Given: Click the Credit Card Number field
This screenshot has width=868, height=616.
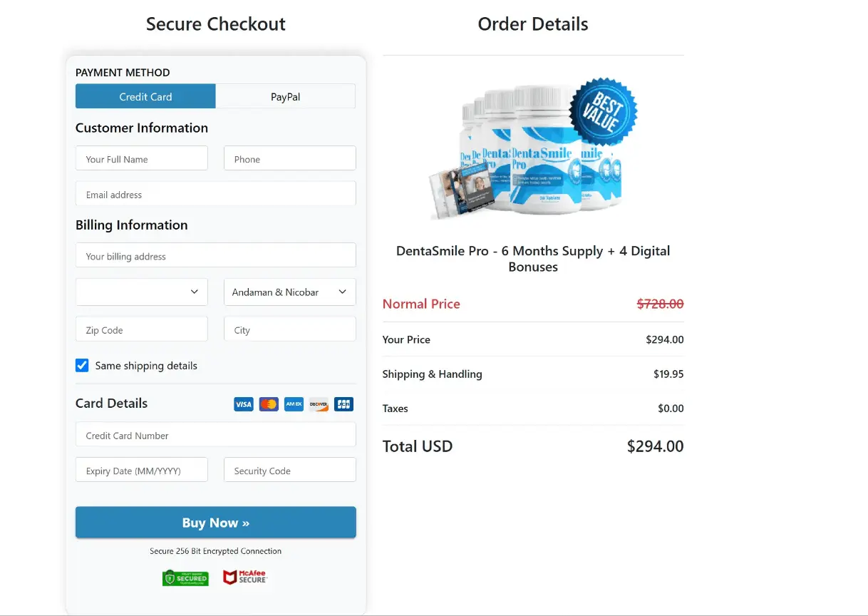Looking at the screenshot, I should click(x=215, y=435).
